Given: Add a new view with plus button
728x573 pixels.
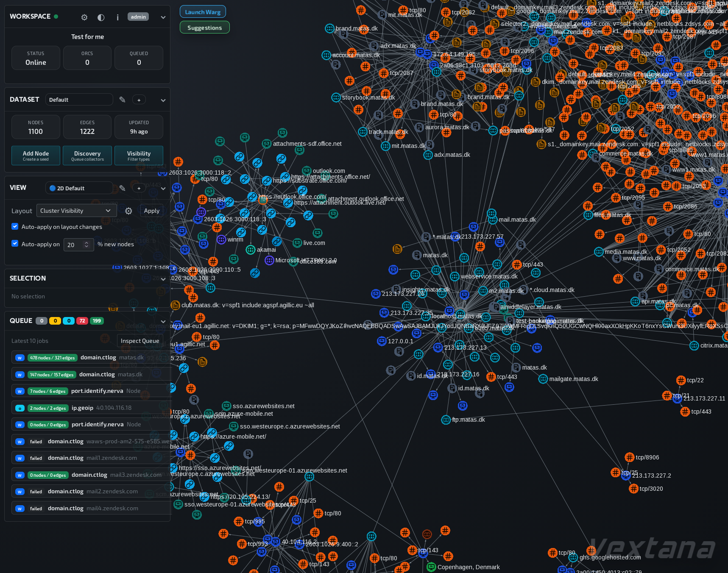Looking at the screenshot, I should [x=139, y=188].
